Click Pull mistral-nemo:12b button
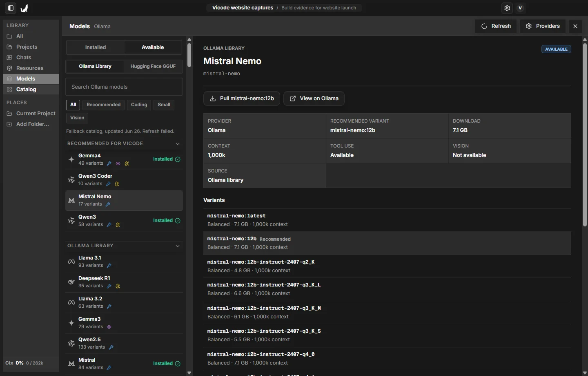 point(242,98)
